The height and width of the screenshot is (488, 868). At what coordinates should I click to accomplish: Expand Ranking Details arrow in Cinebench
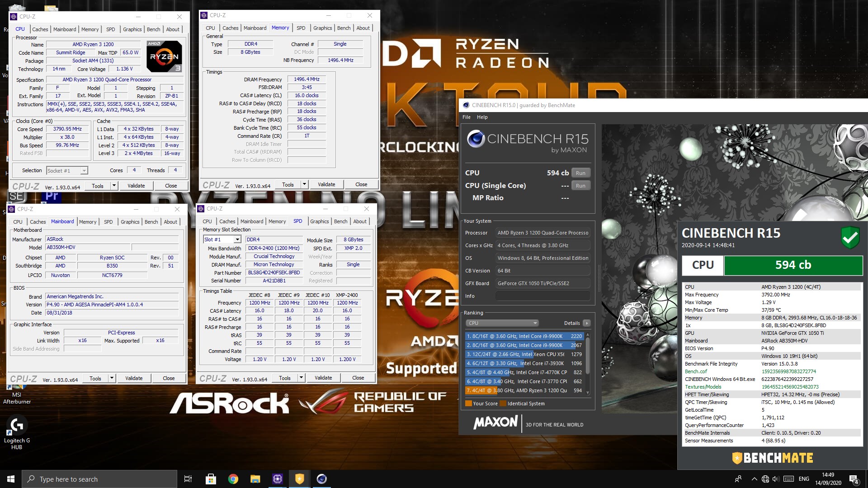click(586, 323)
